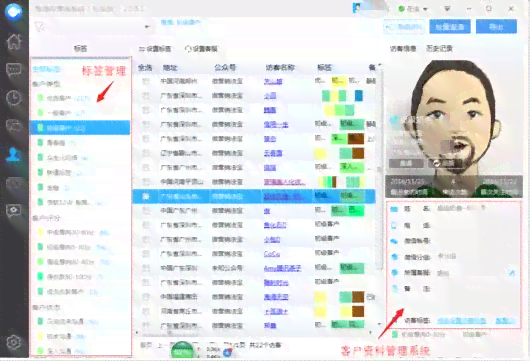The height and width of the screenshot is (361, 530).
Task: Select the highlighted blue tag under 客户类型
Action: coord(80,128)
